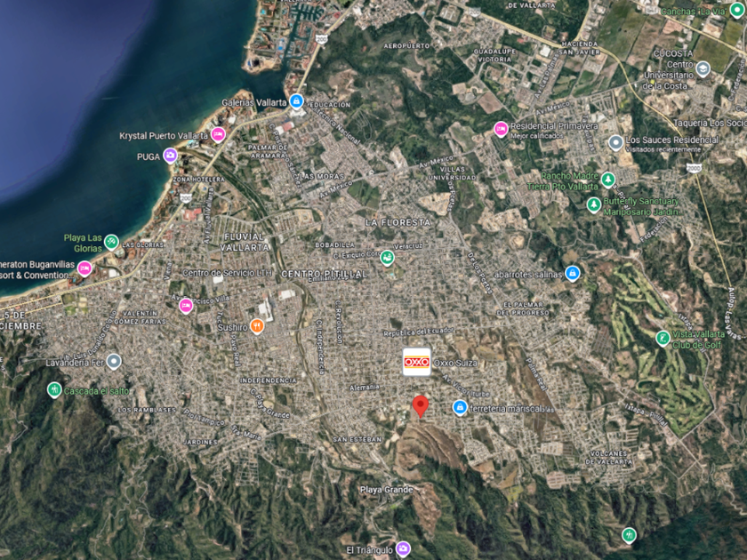Select the Centro Pitillal label
This screenshot has height=560, width=747.
pyautogui.click(x=324, y=274)
